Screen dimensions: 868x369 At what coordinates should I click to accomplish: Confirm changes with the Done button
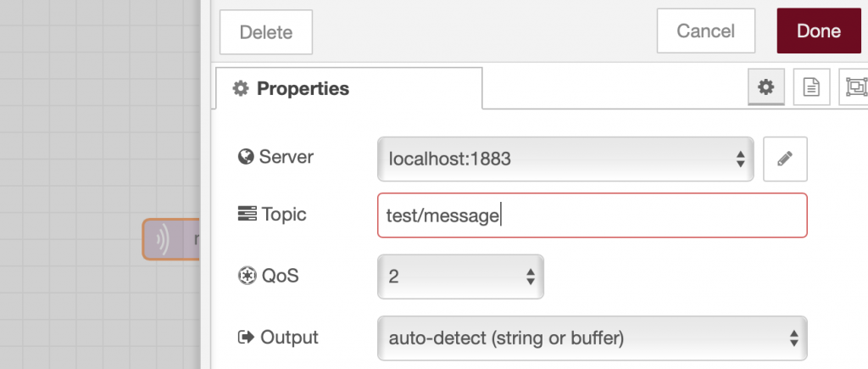819,31
